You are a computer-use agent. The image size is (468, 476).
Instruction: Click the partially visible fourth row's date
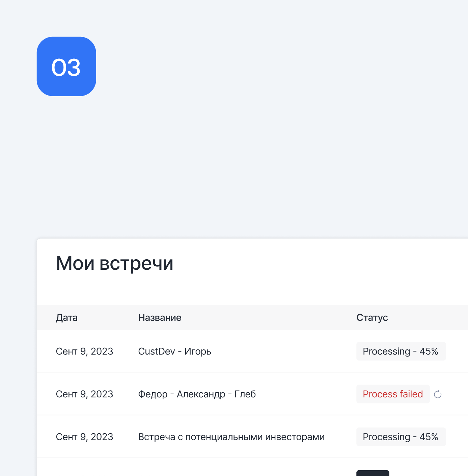pyautogui.click(x=84, y=475)
